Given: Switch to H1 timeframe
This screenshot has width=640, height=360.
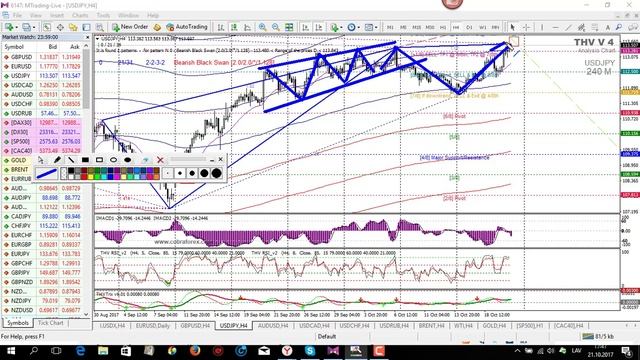Looking at the screenshot, I should click(443, 27).
